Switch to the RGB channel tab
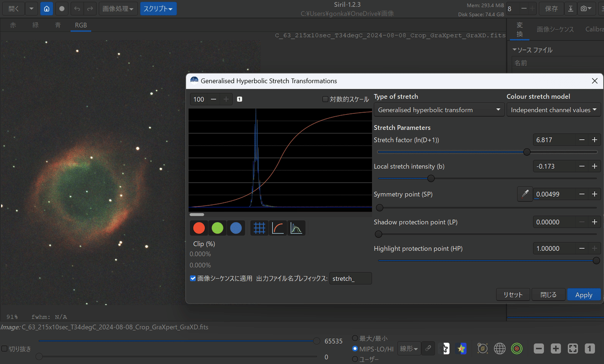 pos(81,25)
